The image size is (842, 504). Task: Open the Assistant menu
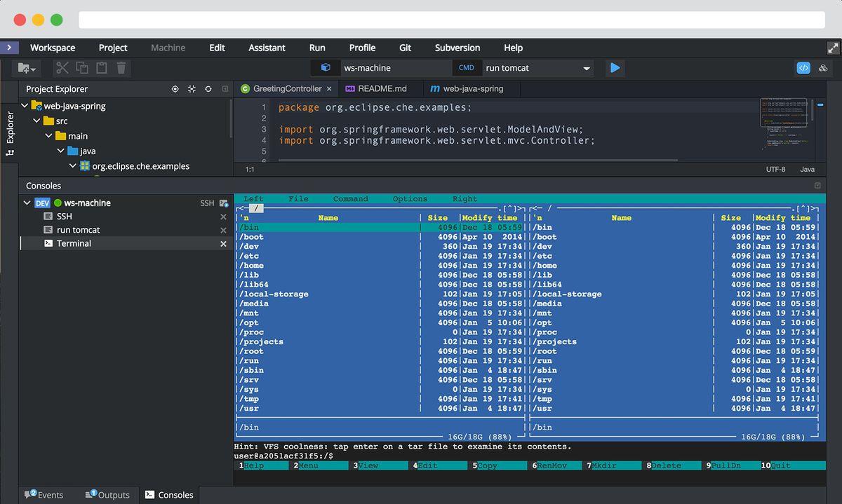[267, 48]
